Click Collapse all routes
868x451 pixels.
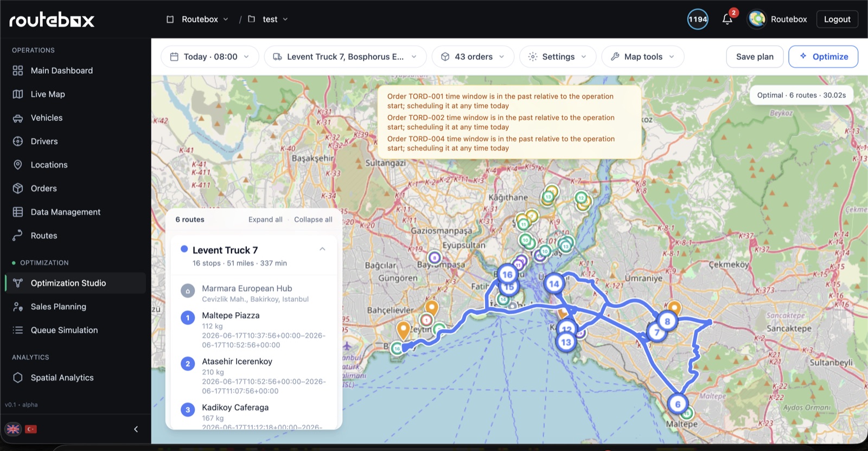tap(313, 220)
